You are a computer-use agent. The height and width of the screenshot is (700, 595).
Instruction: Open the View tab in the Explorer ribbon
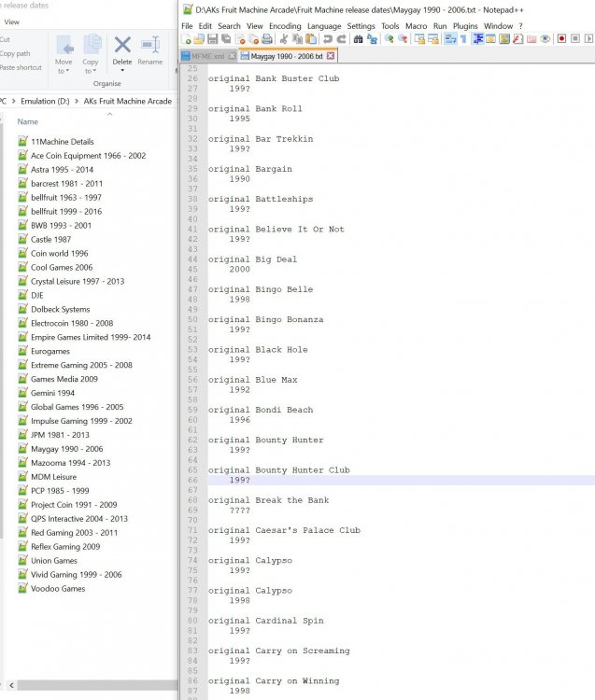[11, 21]
